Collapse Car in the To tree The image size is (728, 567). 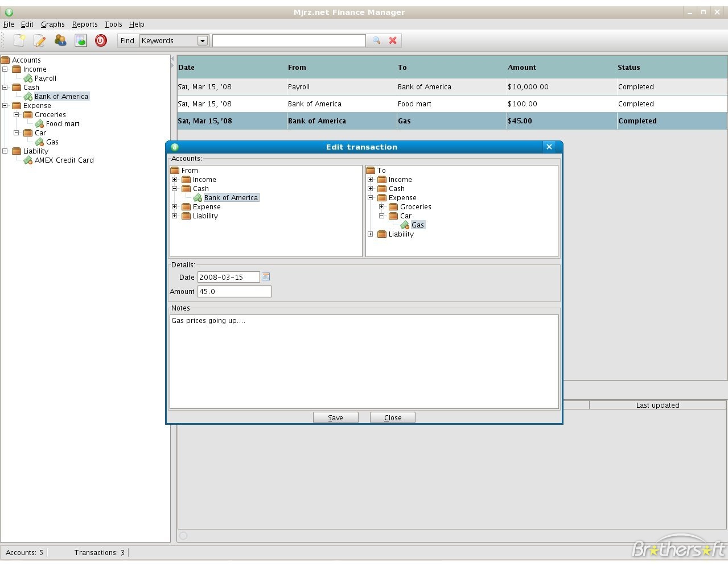382,216
